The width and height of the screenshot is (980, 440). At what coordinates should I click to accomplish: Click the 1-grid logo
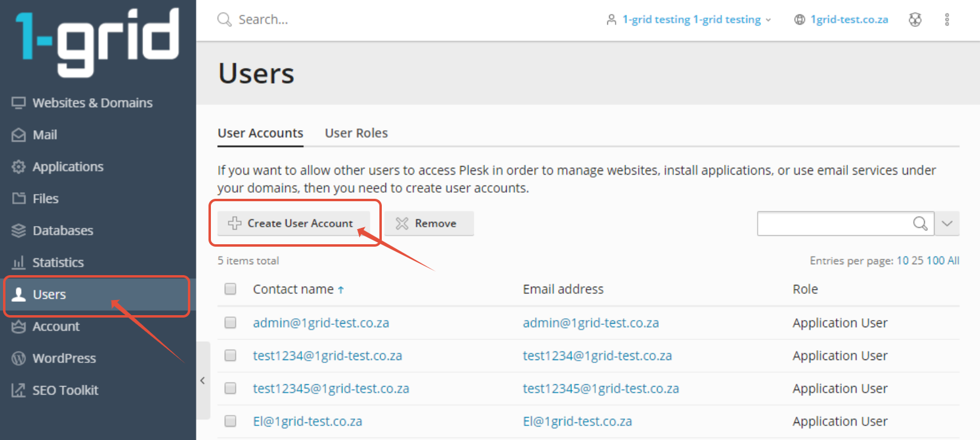tap(98, 42)
